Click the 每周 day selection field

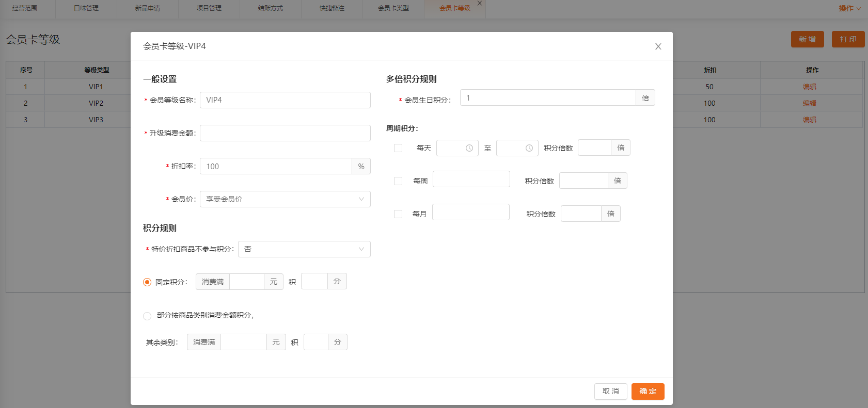tap(471, 179)
